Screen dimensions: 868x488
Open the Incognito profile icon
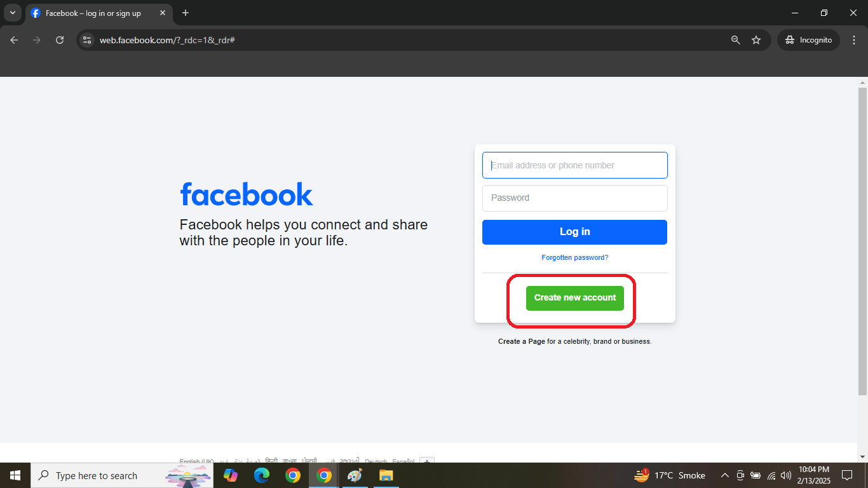[808, 39]
